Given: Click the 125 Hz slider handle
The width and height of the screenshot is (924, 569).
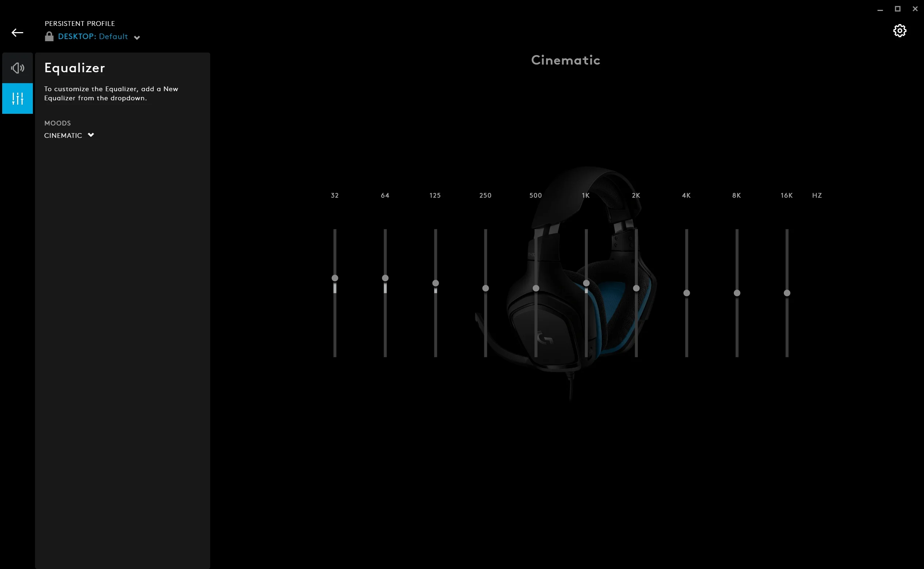Looking at the screenshot, I should point(435,283).
